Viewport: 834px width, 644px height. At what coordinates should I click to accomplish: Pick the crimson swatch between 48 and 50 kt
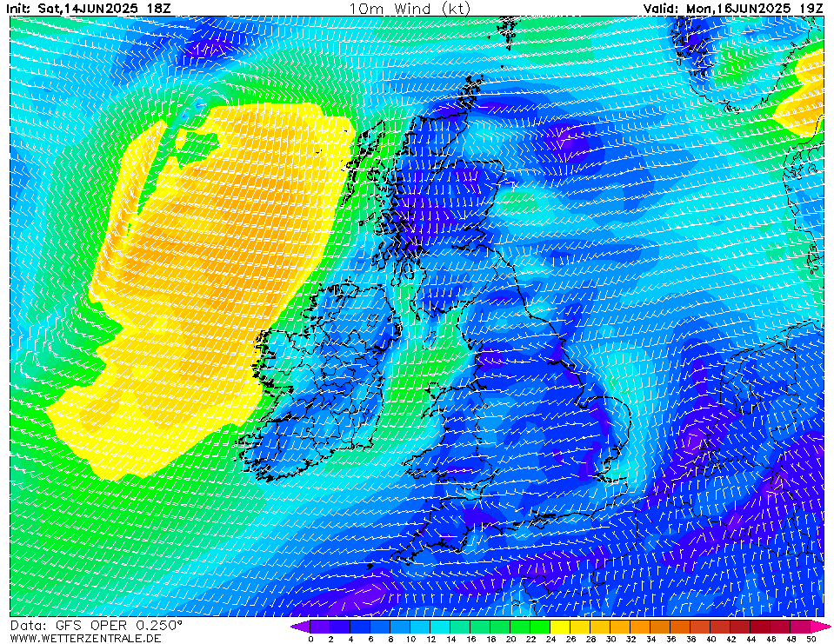click(x=800, y=627)
